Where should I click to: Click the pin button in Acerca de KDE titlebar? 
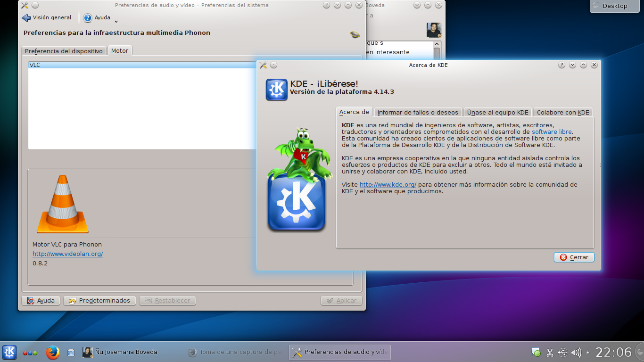click(273, 65)
